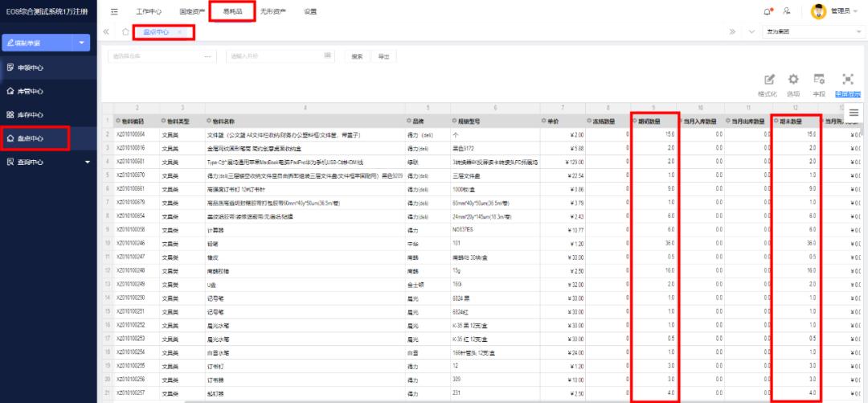Open 申领中心 in the sidebar
Image resolution: width=868 pixels, height=403 pixels.
click(x=49, y=68)
